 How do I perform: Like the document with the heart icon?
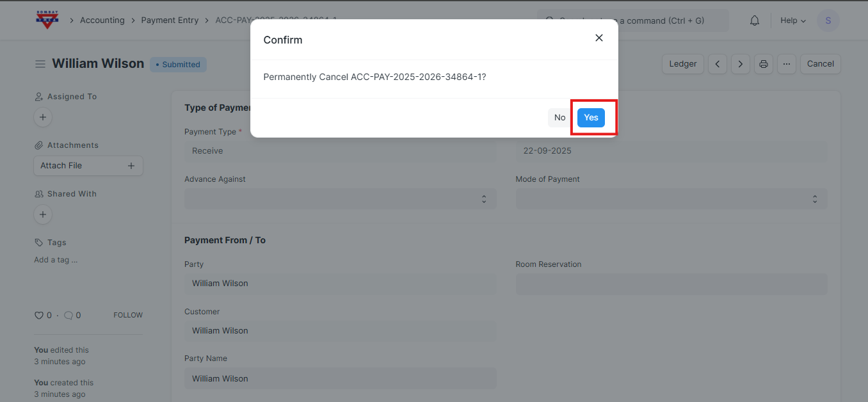click(x=38, y=316)
